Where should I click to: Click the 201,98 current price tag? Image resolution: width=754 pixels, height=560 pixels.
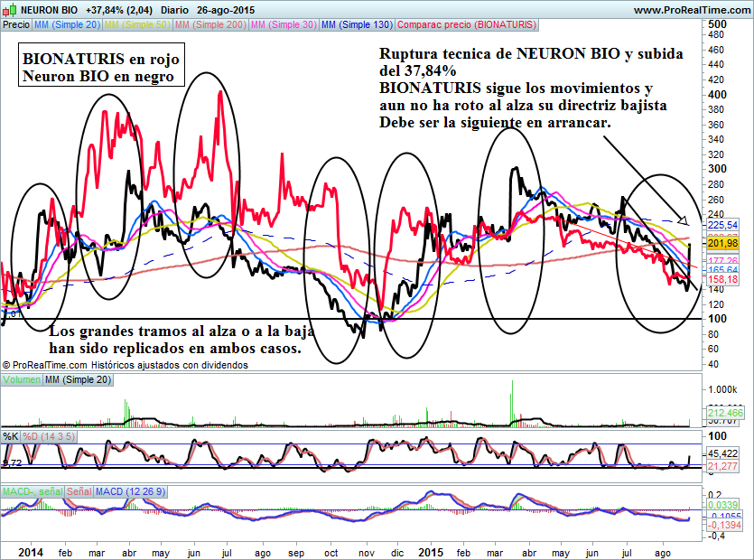pos(723,243)
